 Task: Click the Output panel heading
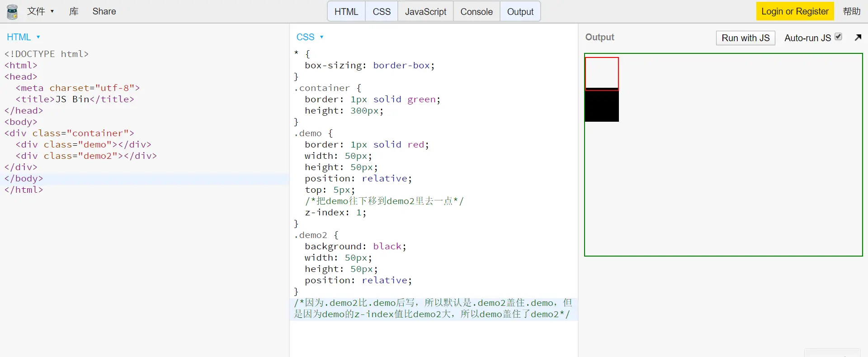(599, 37)
